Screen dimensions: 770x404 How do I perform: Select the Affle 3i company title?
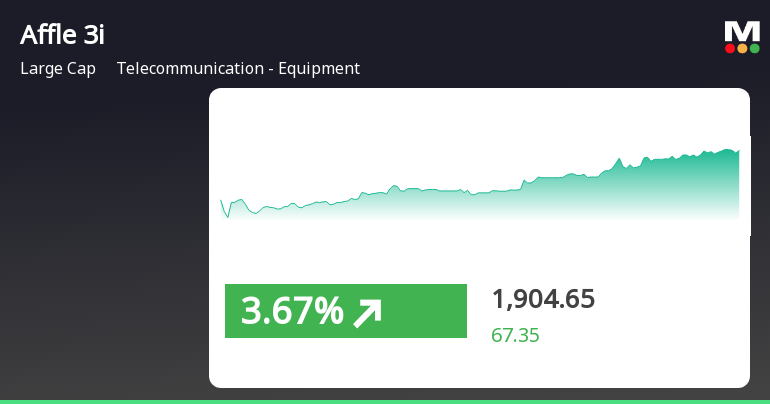(x=62, y=35)
